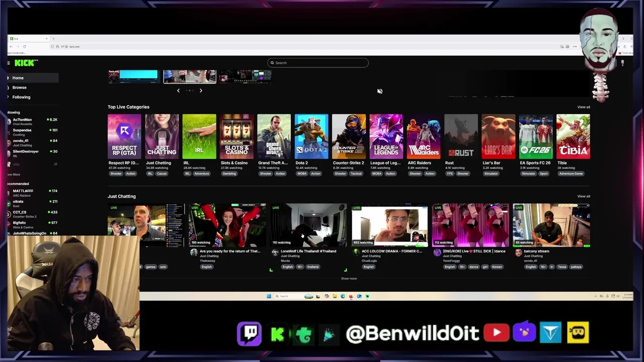Image resolution: width=644 pixels, height=362 pixels.
Task: Open the League of Legends category tile
Action: click(386, 137)
